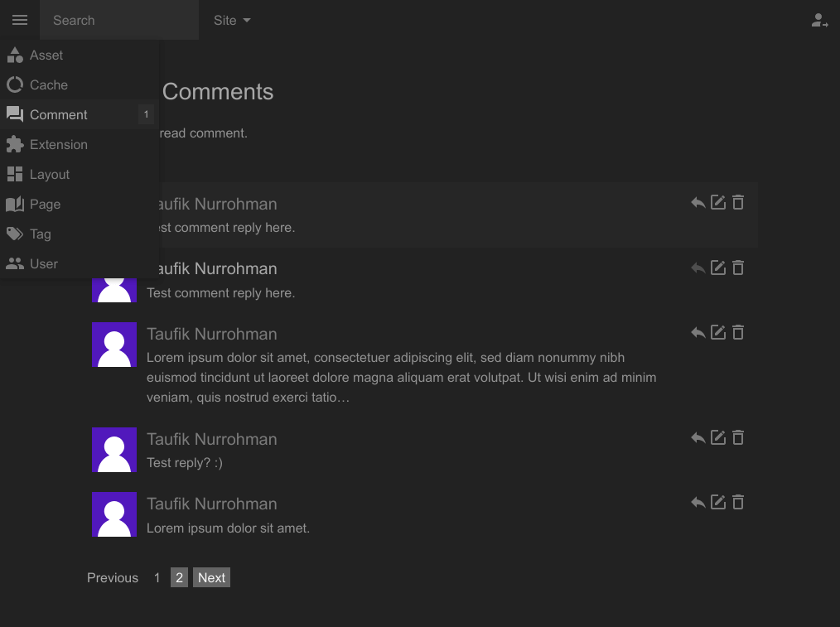Edit the second Test comment reply
Viewport: 840px width, 627px height.
click(718, 268)
